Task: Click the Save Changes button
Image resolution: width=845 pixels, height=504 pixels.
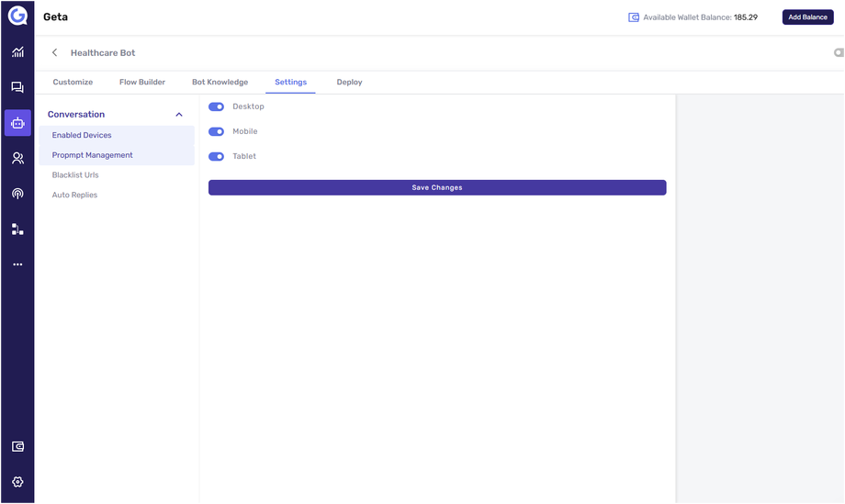Action: (x=437, y=187)
